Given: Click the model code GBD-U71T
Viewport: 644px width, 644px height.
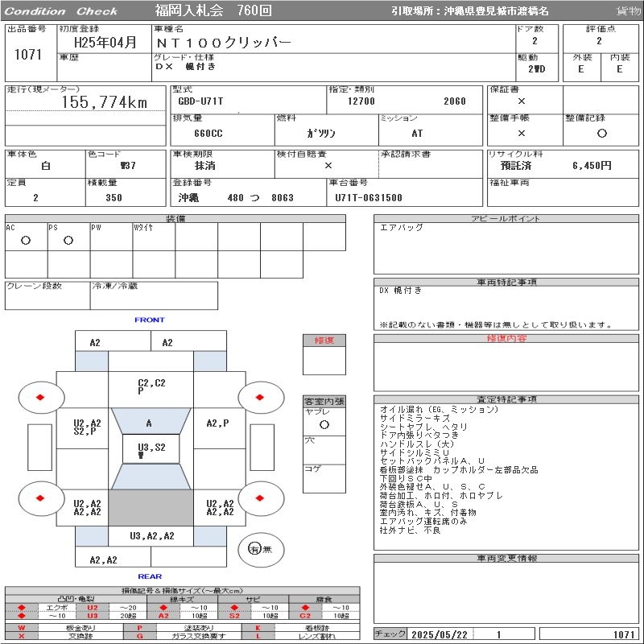Looking at the screenshot, I should (200, 101).
